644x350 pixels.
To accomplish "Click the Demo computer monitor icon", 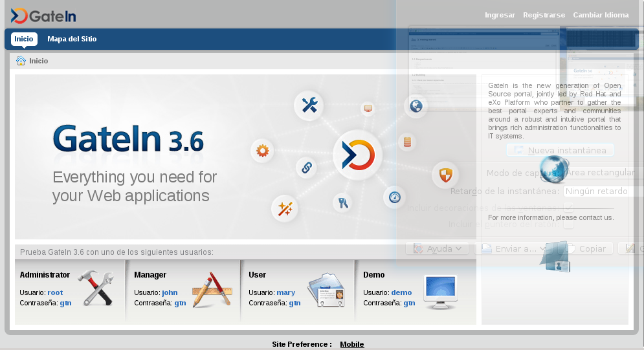I will [440, 292].
